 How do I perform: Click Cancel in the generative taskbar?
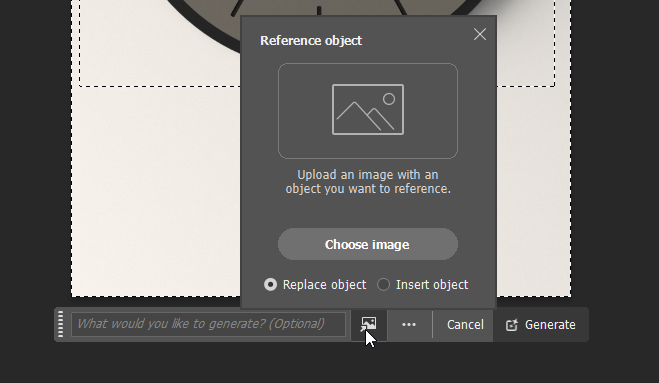pyautogui.click(x=465, y=325)
